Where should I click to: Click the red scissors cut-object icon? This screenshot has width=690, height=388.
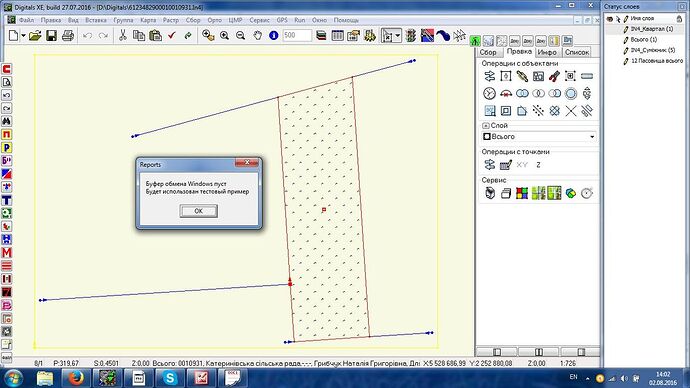[554, 77]
